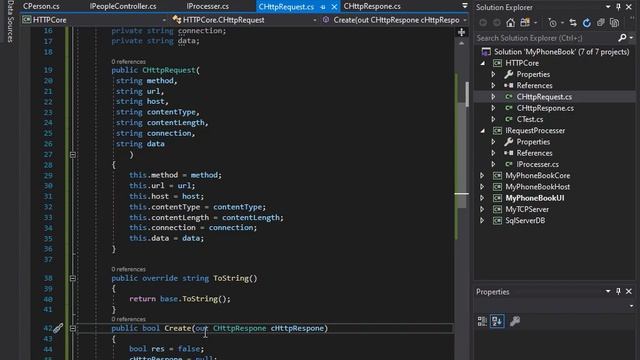Close the Solution Explorer panel

[629, 7]
